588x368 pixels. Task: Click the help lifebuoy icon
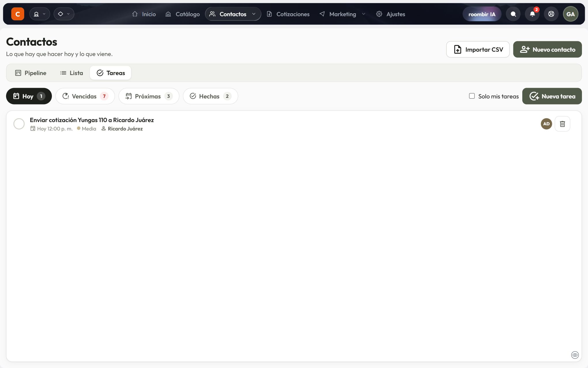pos(551,14)
